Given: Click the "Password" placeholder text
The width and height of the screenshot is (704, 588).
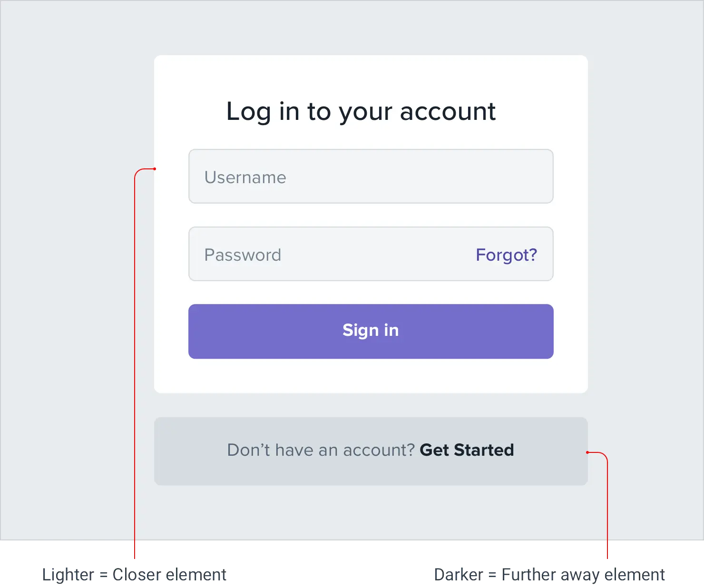Looking at the screenshot, I should pos(243,255).
